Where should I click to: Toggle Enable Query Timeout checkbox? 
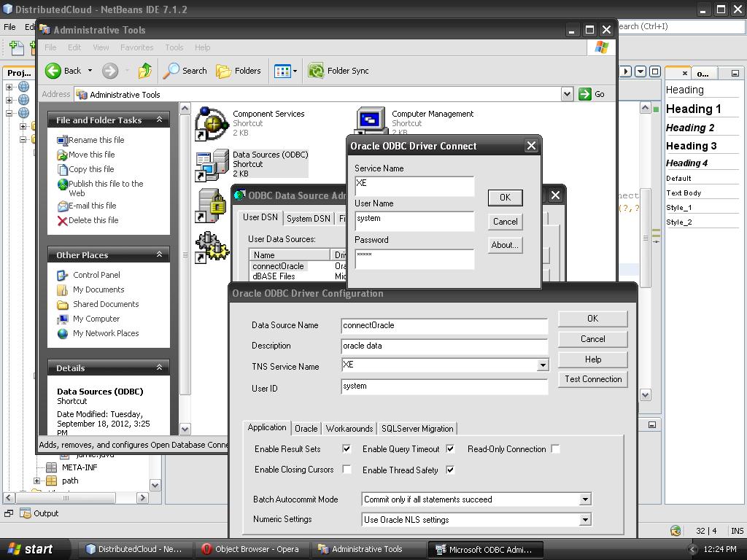450,448
